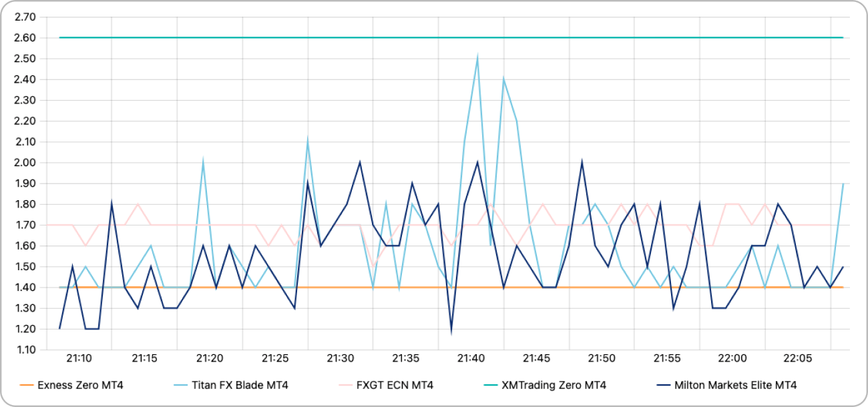Click the 2.40 y-axis label
This screenshot has height=407, width=868.
point(25,79)
